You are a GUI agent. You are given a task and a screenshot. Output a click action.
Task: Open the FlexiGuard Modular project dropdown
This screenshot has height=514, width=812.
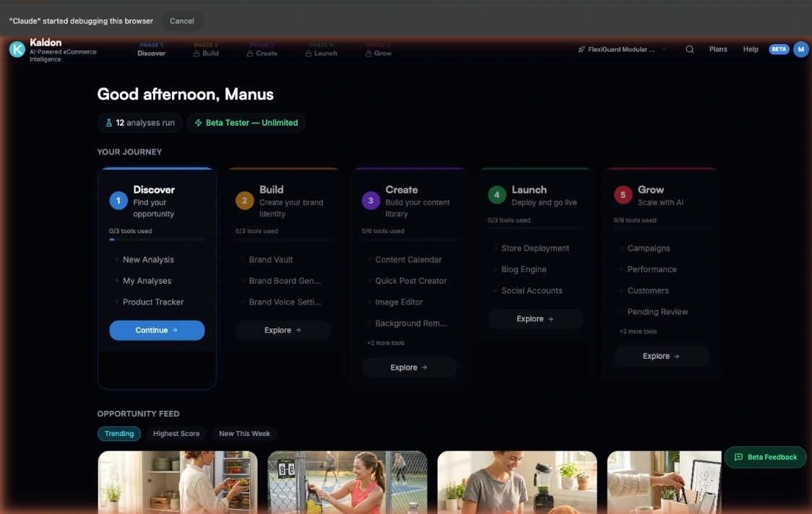pyautogui.click(x=622, y=50)
